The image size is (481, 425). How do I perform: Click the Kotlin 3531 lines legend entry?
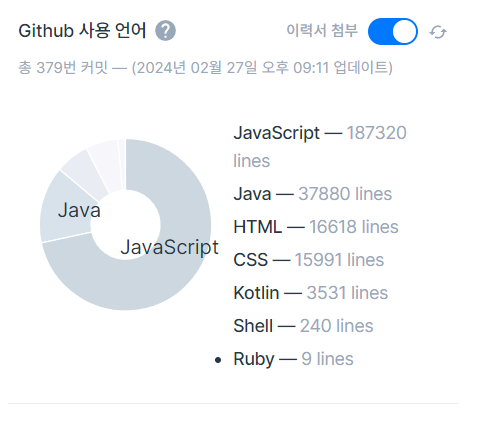pyautogui.click(x=311, y=293)
